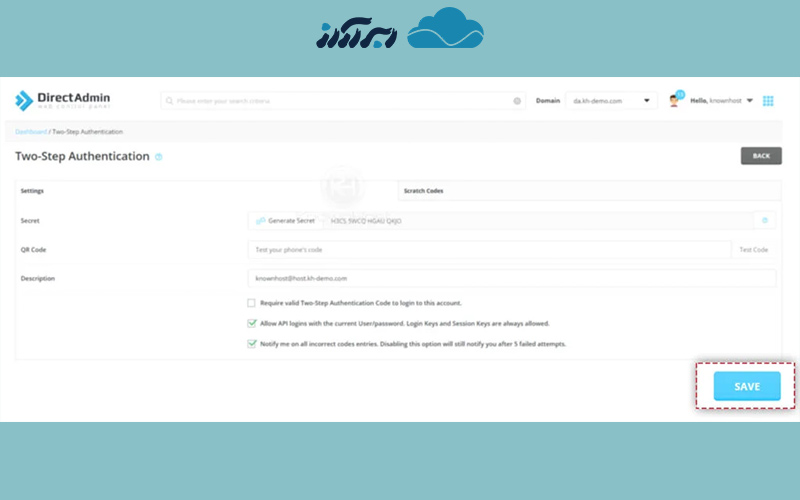Uncheck Allow API logins checkbox

[x=252, y=323]
